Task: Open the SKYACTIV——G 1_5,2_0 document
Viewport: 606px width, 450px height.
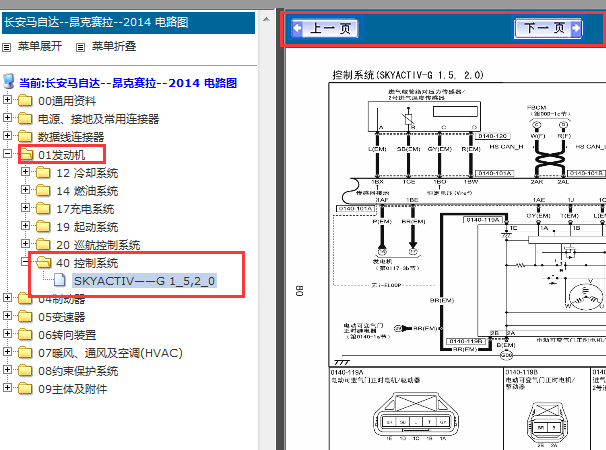Action: click(145, 281)
